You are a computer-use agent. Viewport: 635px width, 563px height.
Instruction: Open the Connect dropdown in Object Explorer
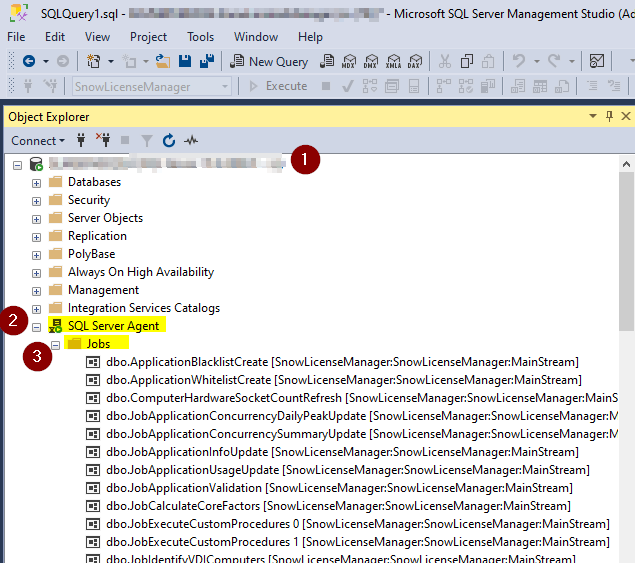point(38,141)
